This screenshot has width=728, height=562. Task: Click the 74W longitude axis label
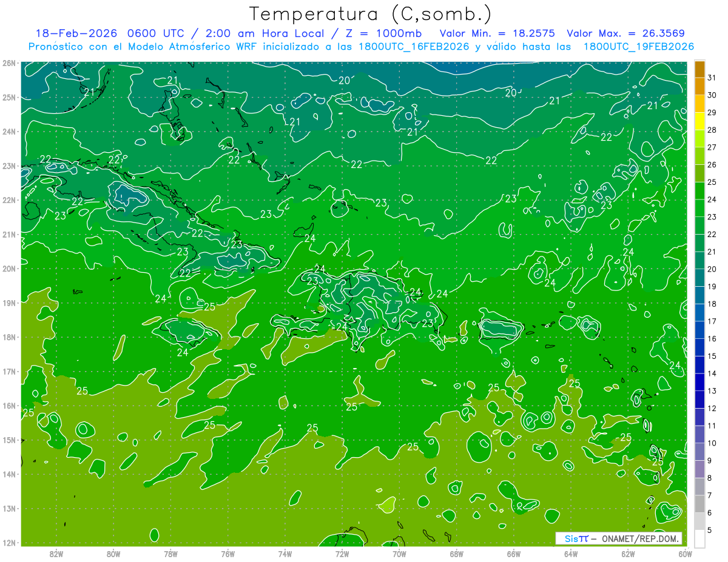[285, 554]
